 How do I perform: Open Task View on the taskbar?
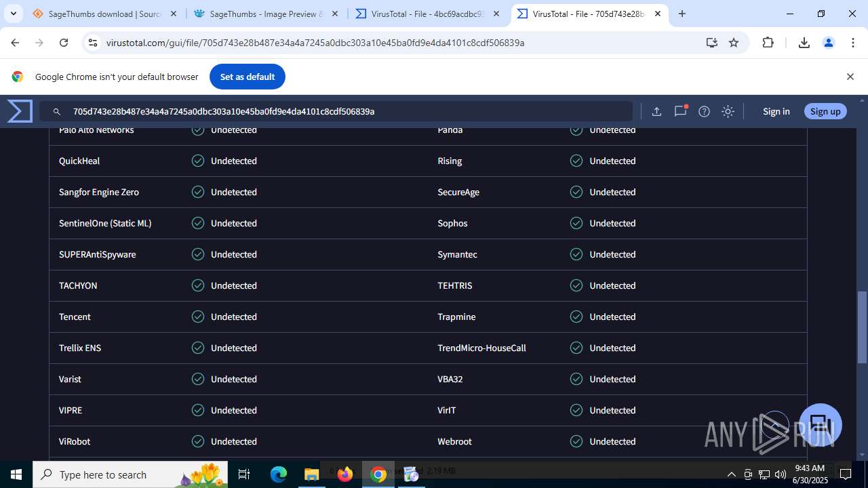point(245,474)
